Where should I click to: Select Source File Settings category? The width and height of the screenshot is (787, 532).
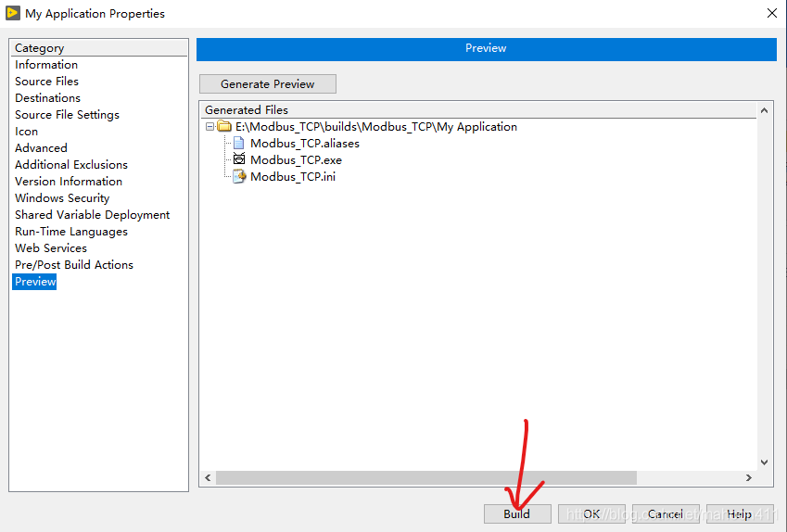click(x=67, y=114)
